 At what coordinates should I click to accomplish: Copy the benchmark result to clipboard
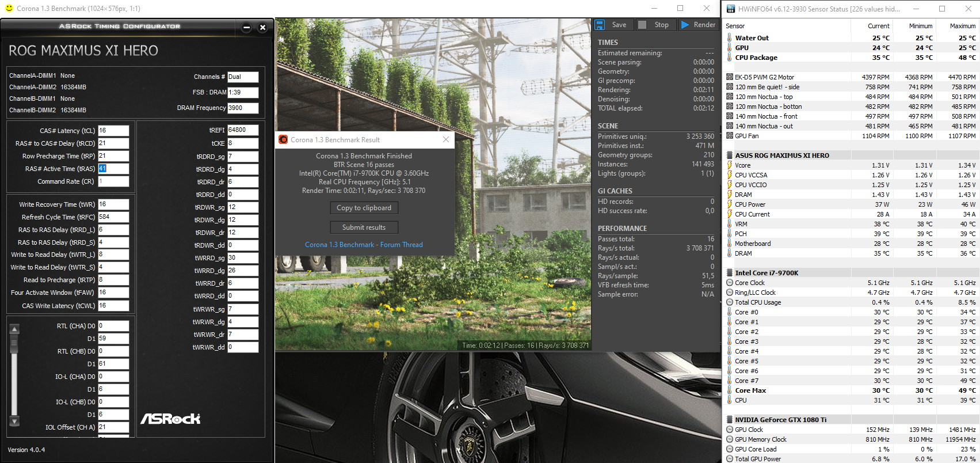[364, 208]
